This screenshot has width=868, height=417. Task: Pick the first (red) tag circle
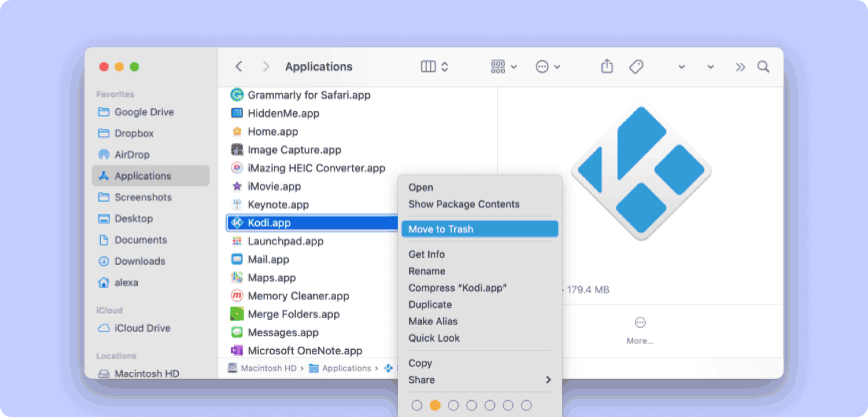pos(417,405)
